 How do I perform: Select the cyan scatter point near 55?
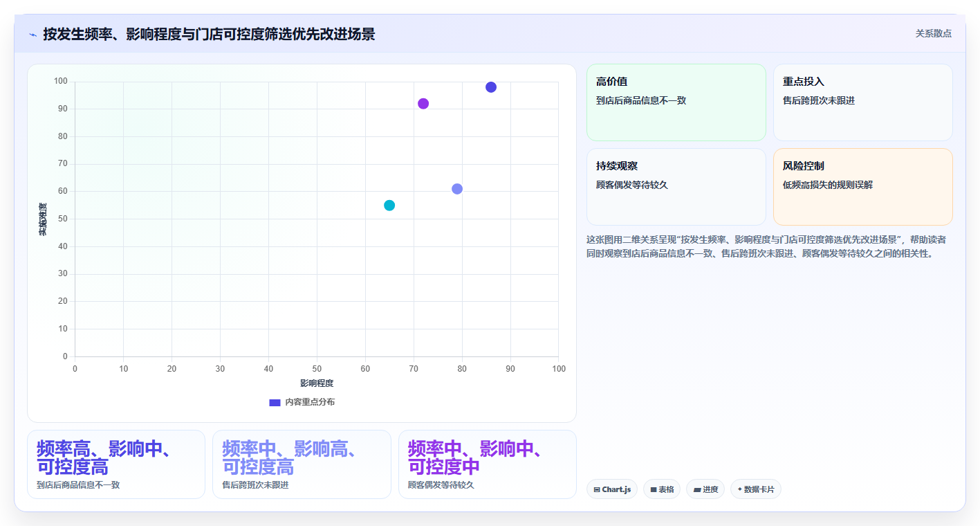point(389,206)
